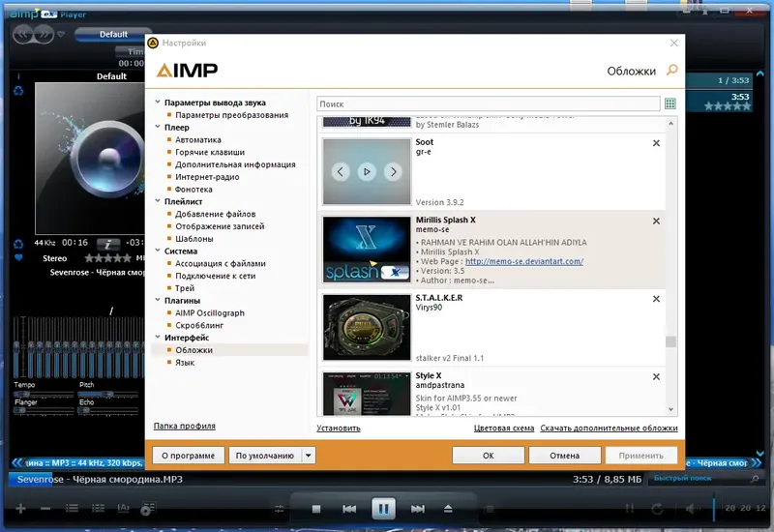This screenshot has width=774, height=532.
Task: Open Горячие клавиши settings
Action: 210,152
